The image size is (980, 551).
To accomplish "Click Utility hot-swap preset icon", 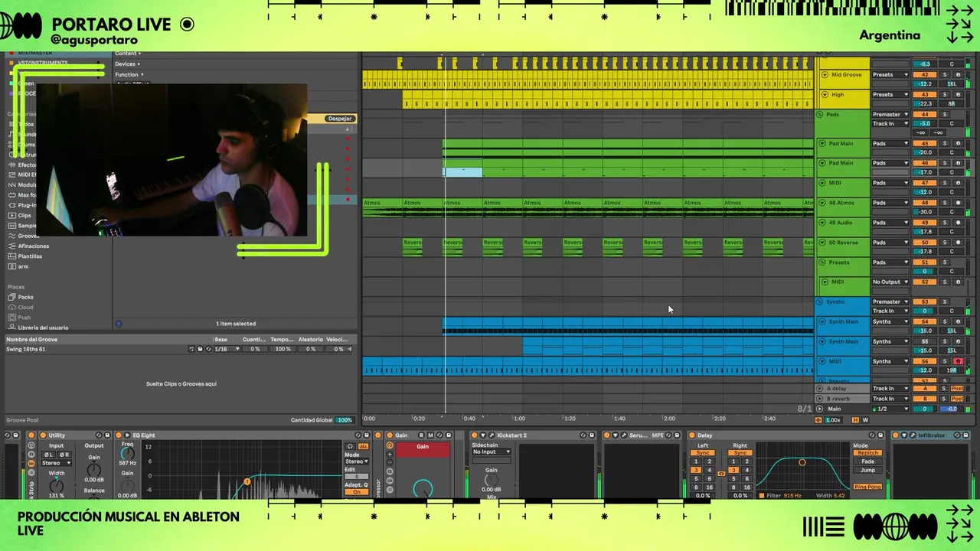I will tap(99, 435).
